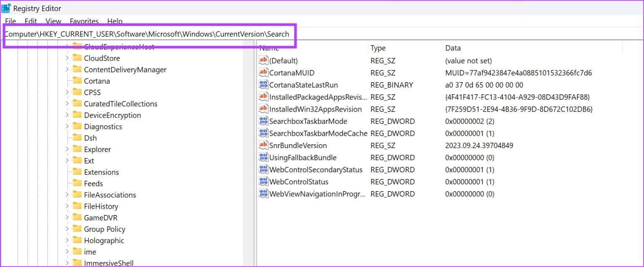Expand the DeviceEncryption key
The height and width of the screenshot is (267, 644).
point(67,115)
